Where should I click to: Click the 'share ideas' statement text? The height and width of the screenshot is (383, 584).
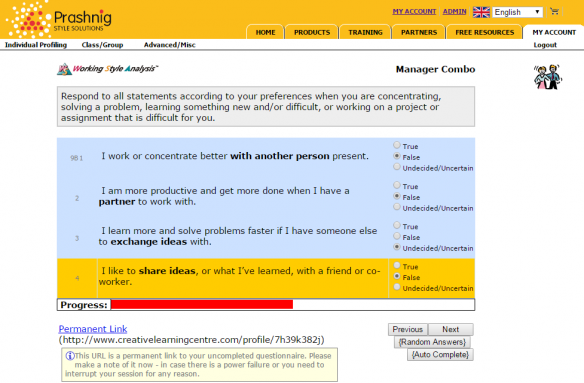click(239, 276)
